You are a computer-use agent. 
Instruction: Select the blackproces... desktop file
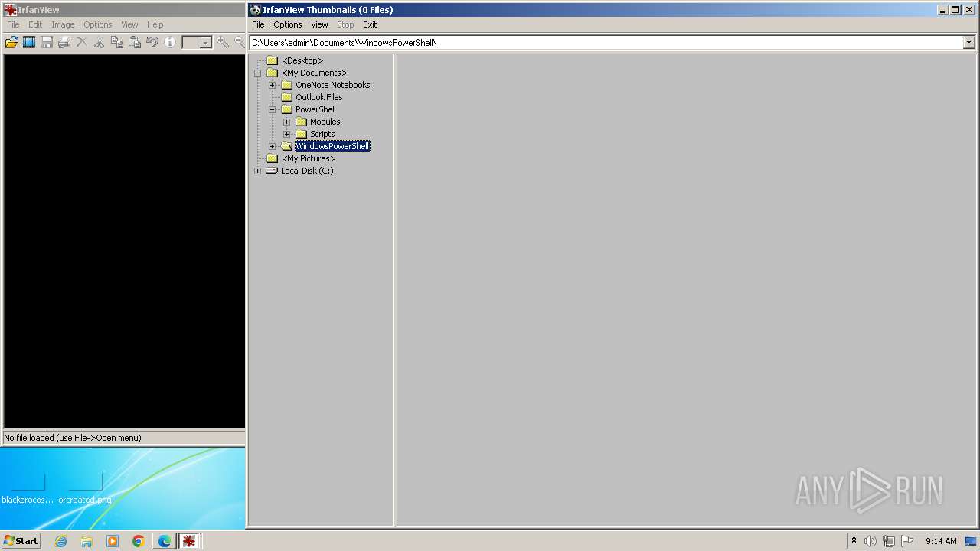28,490
